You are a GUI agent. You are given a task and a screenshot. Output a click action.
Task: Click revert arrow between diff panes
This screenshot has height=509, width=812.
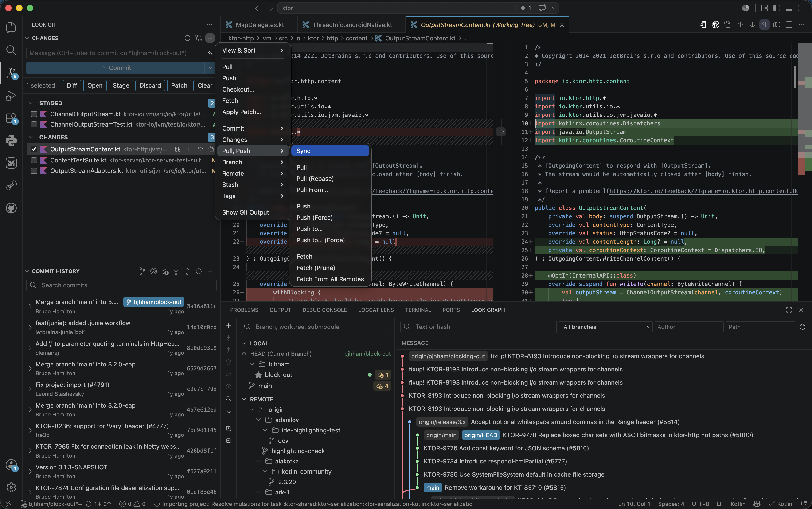coord(501,132)
